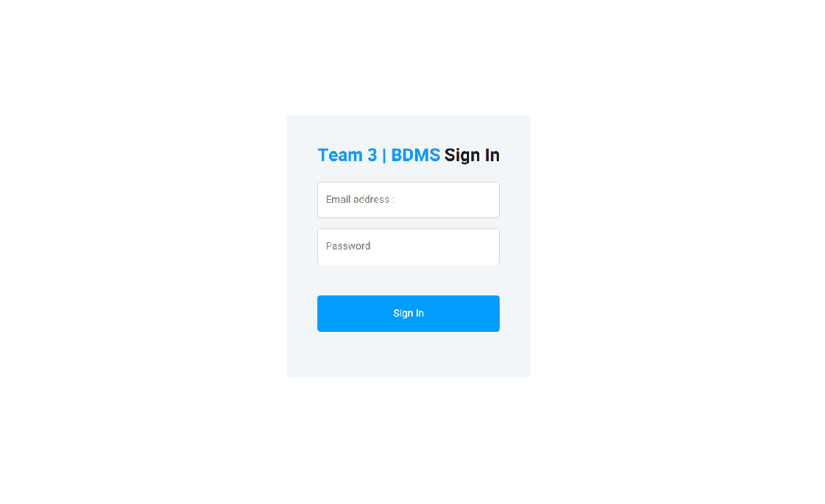This screenshot has height=504, width=825.
Task: Select the Email address placeholder text
Action: pyautogui.click(x=360, y=199)
